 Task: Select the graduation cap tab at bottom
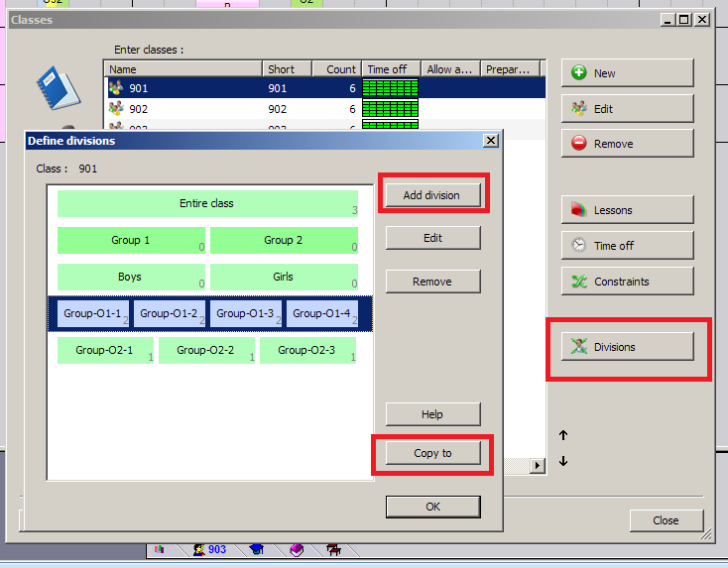pos(257,549)
